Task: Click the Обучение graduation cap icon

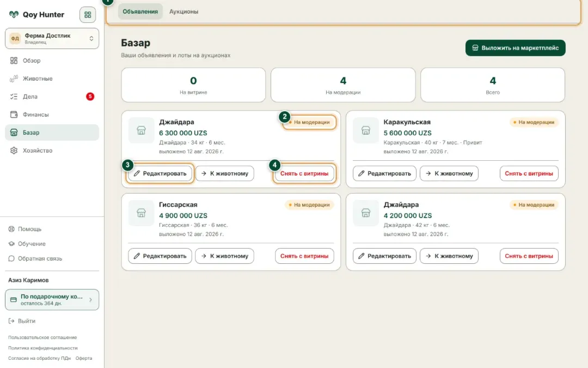Action: coord(11,244)
